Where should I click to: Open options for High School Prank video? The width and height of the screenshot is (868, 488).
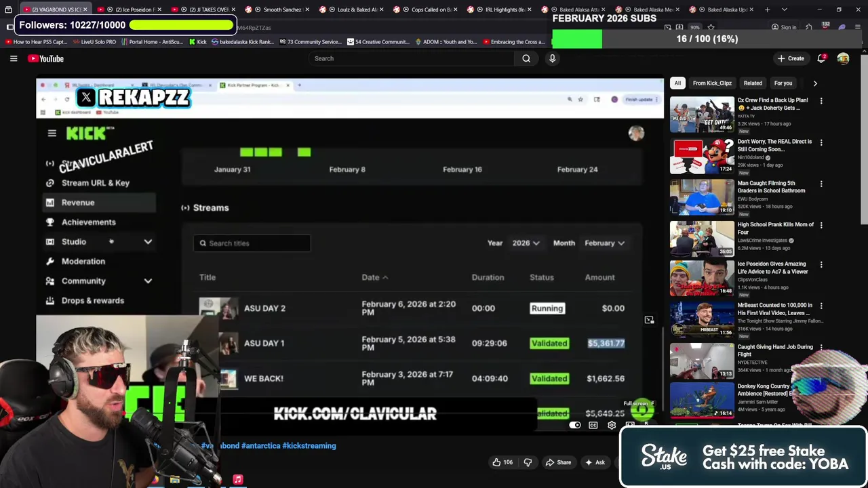[x=821, y=225]
